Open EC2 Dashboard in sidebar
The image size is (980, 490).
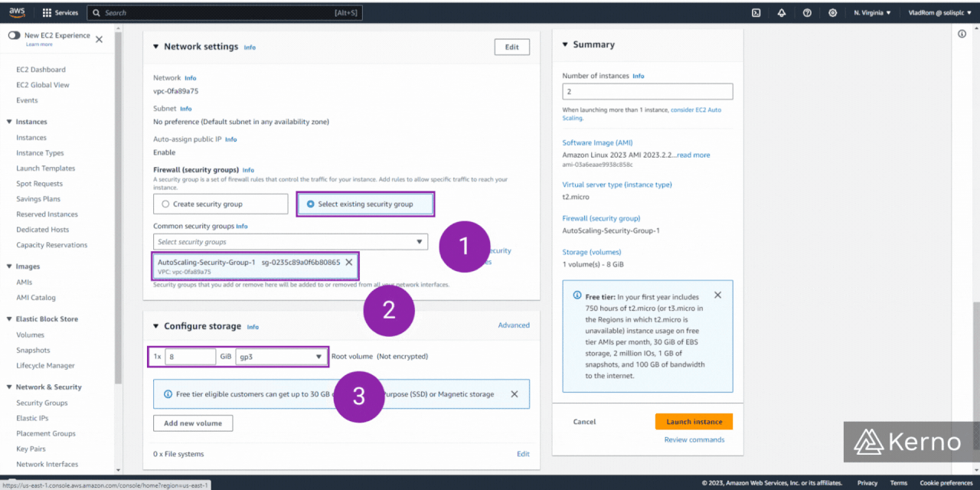coord(41,70)
